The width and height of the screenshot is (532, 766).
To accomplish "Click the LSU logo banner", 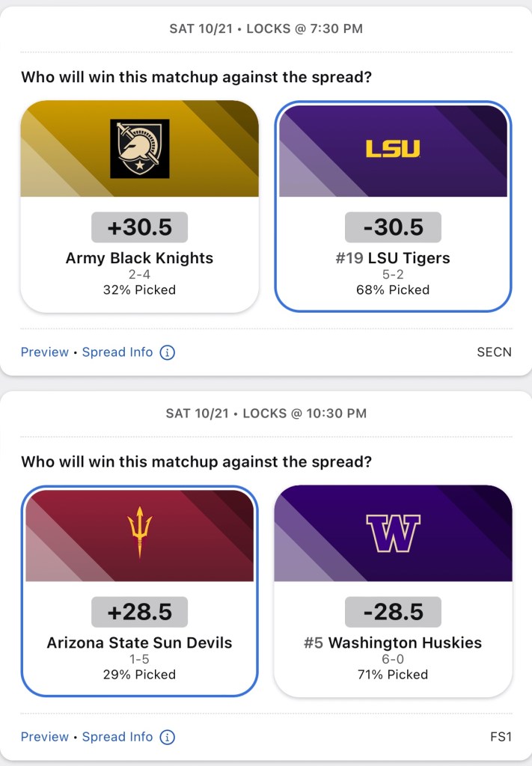I will [x=393, y=149].
